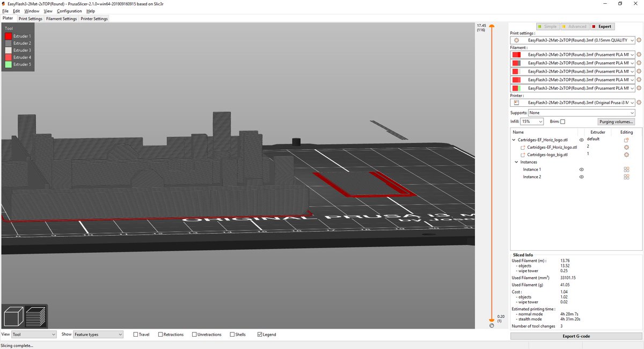
Task: Switch to Advanced mode
Action: coord(574,26)
